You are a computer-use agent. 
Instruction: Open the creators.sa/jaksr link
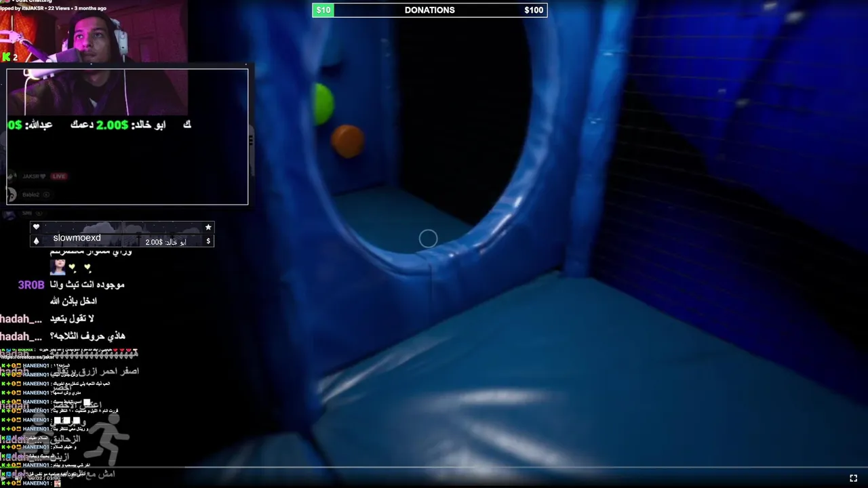click(27, 357)
